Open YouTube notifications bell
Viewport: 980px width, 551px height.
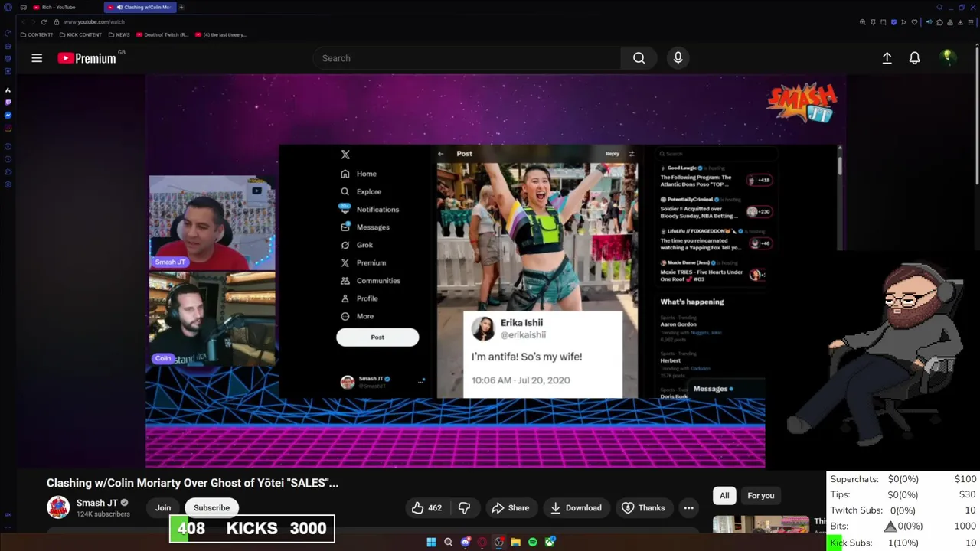click(x=914, y=58)
